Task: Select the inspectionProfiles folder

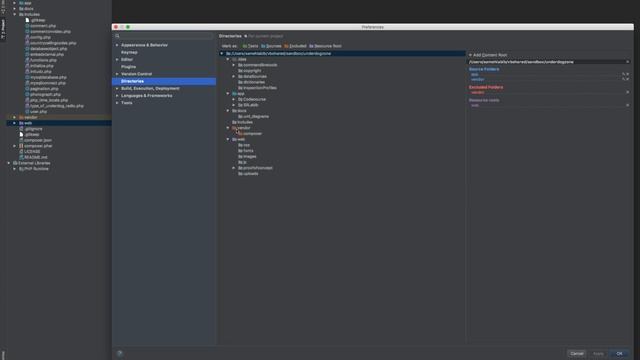Action: [257, 88]
